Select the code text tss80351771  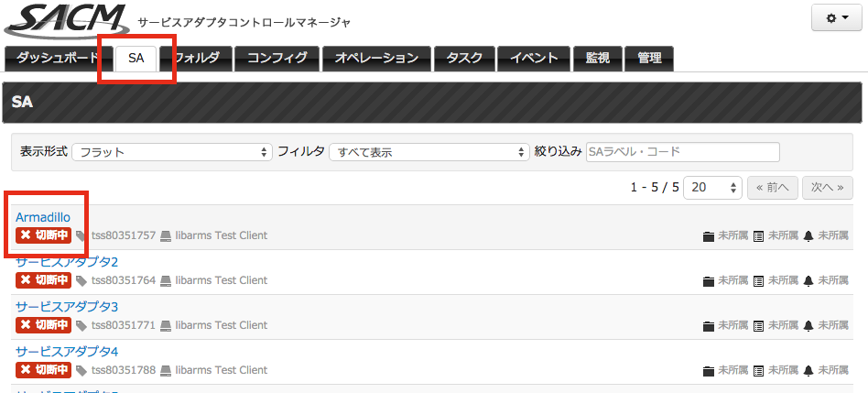[x=124, y=325]
